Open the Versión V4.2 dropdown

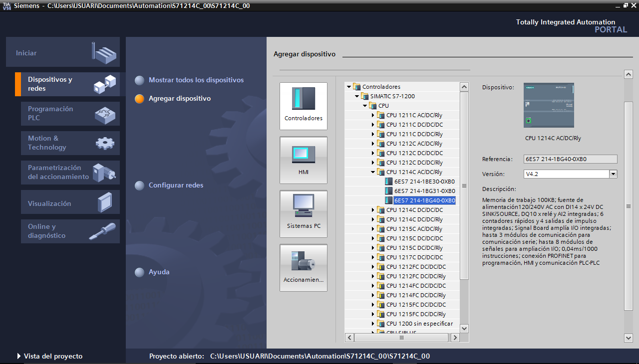pyautogui.click(x=613, y=174)
